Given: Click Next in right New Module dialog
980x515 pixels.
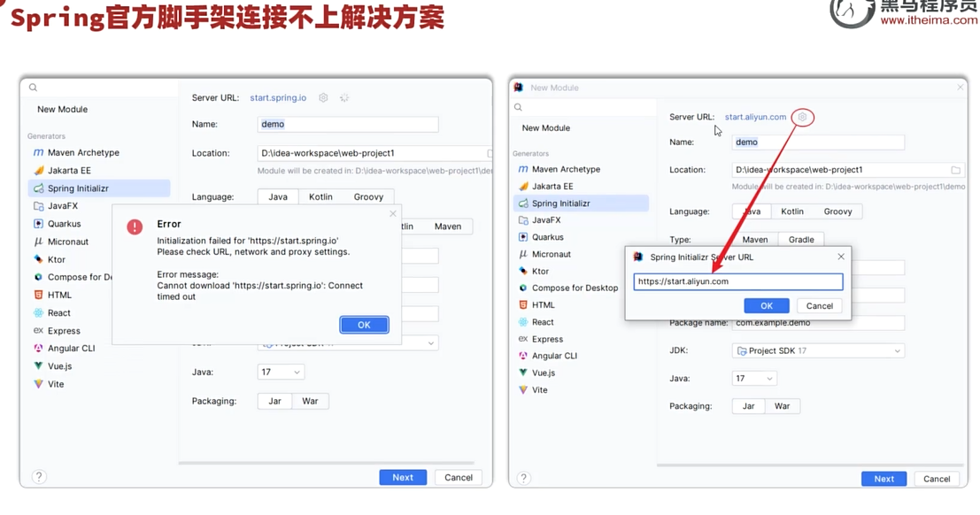Looking at the screenshot, I should pos(884,479).
